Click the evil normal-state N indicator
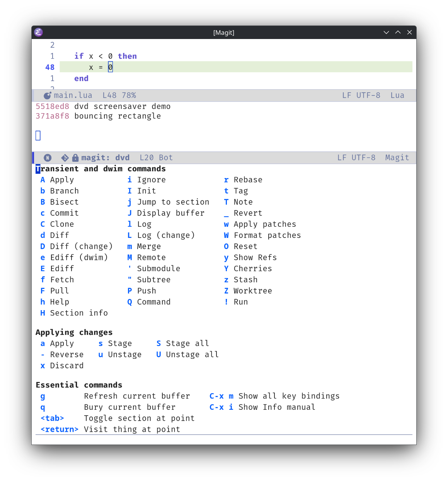The height and width of the screenshot is (482, 448). 48,158
